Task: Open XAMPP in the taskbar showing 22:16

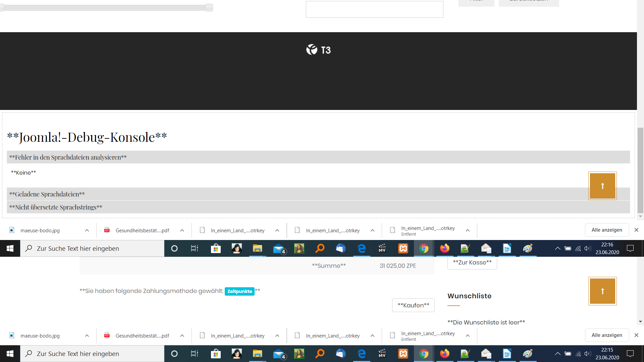Action: pyautogui.click(x=403, y=248)
